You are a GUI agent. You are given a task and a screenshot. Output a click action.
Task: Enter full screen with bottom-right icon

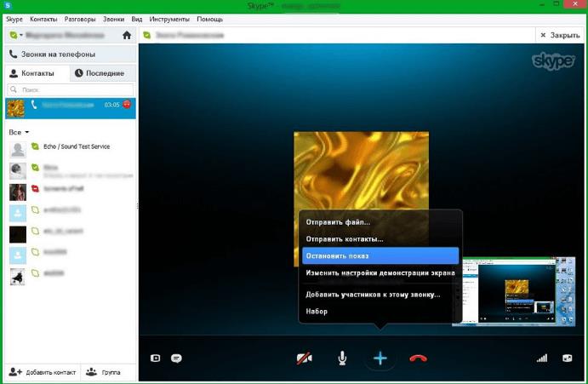click(568, 358)
